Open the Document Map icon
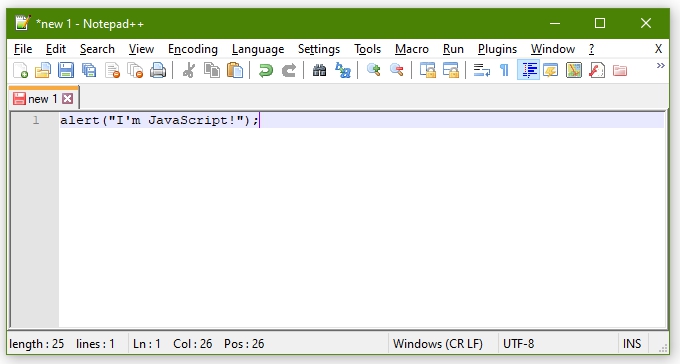 coord(574,70)
